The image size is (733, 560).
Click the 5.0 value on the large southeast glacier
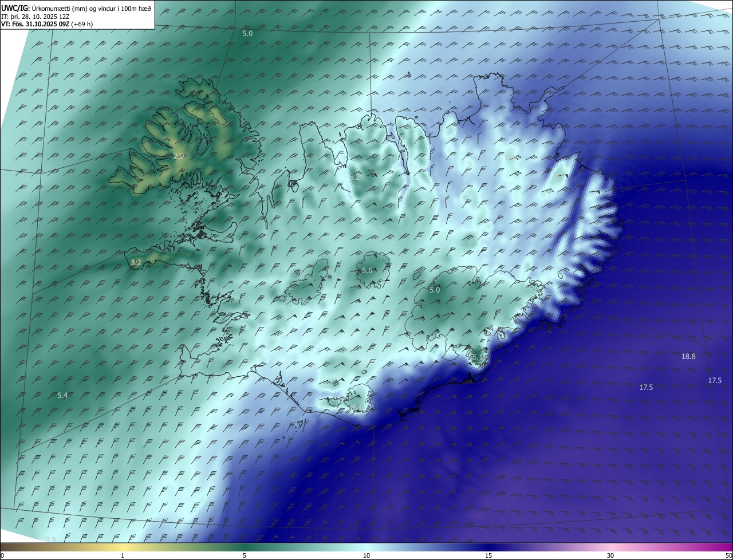435,290
